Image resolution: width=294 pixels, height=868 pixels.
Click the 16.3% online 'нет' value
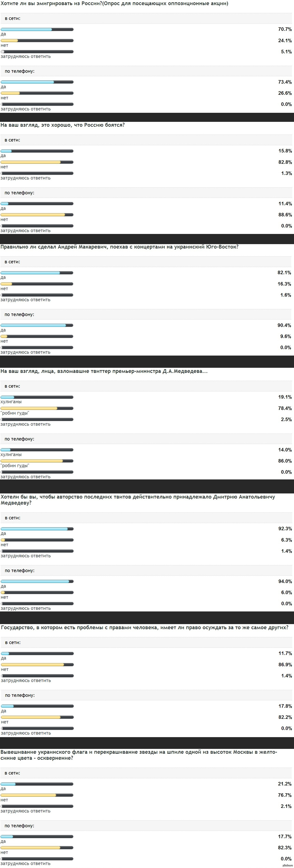[284, 284]
